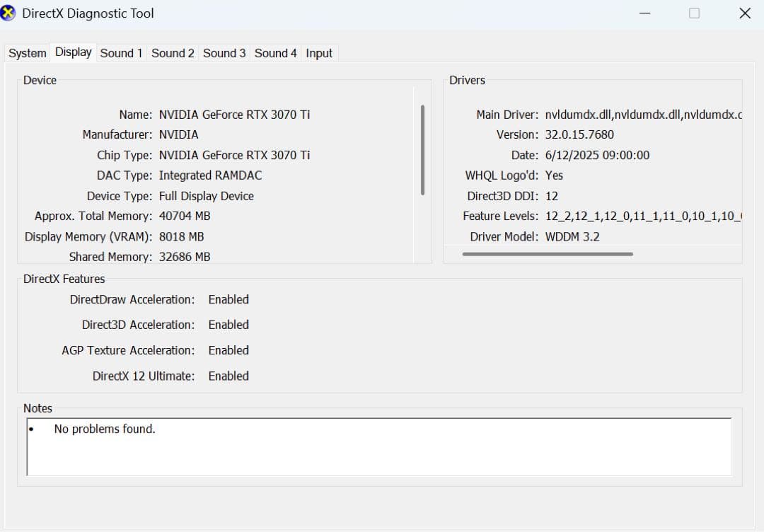Open the Sound 1 tab
The image size is (764, 532).
[121, 53]
